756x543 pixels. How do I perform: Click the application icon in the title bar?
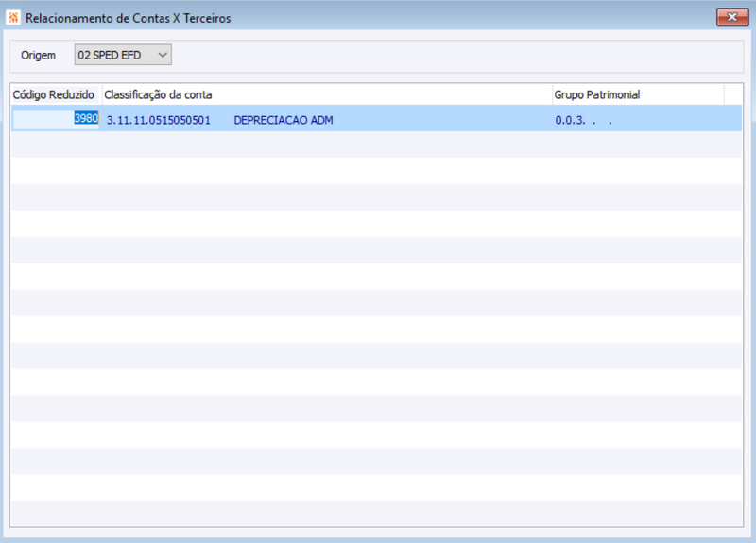pyautogui.click(x=13, y=18)
